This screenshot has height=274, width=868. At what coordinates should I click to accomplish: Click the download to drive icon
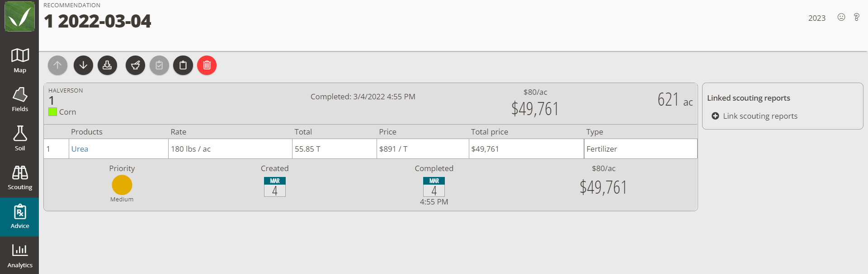tap(107, 65)
